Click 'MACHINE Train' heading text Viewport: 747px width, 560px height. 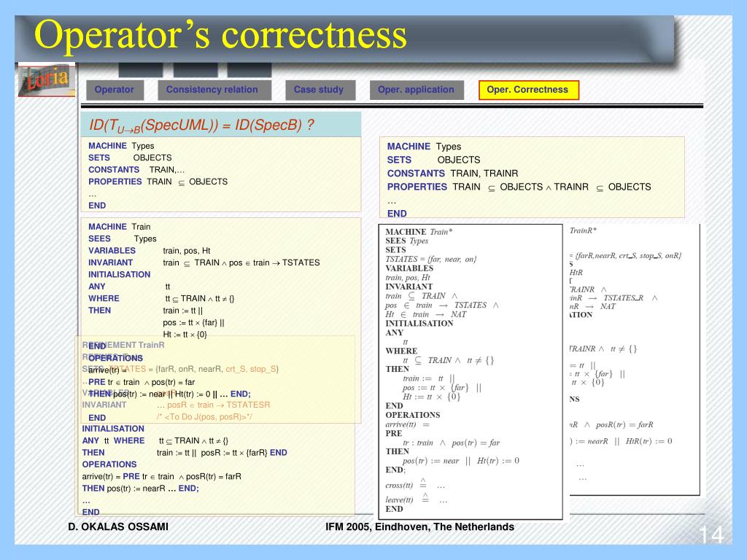point(119,227)
